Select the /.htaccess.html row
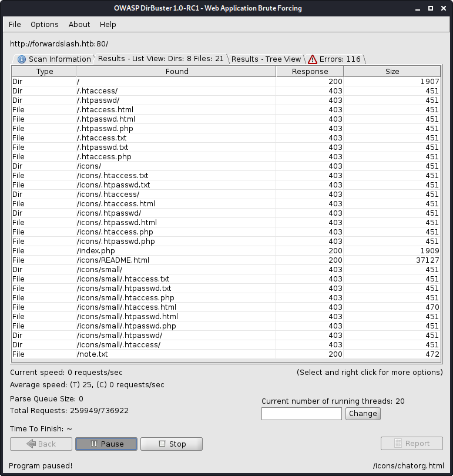The height and width of the screenshot is (476, 453). coord(226,109)
